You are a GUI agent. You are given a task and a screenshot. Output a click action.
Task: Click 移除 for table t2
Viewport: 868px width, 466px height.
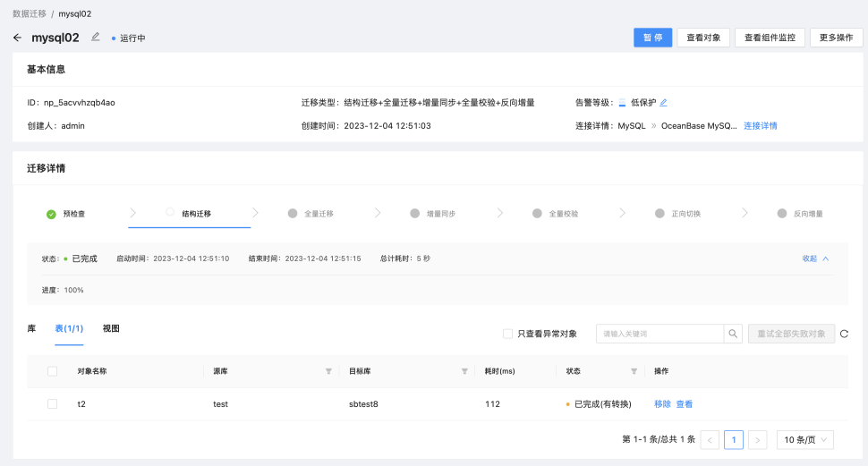point(662,404)
